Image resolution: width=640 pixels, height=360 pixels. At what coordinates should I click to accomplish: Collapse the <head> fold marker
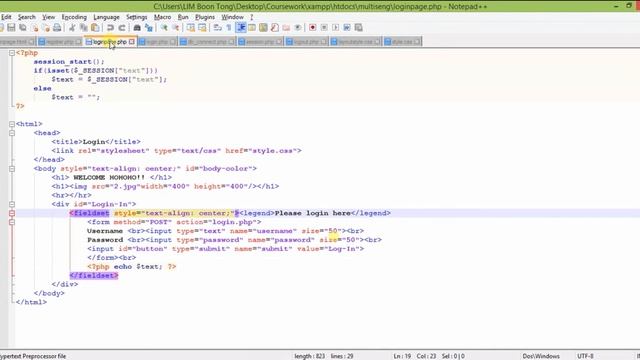point(12,133)
